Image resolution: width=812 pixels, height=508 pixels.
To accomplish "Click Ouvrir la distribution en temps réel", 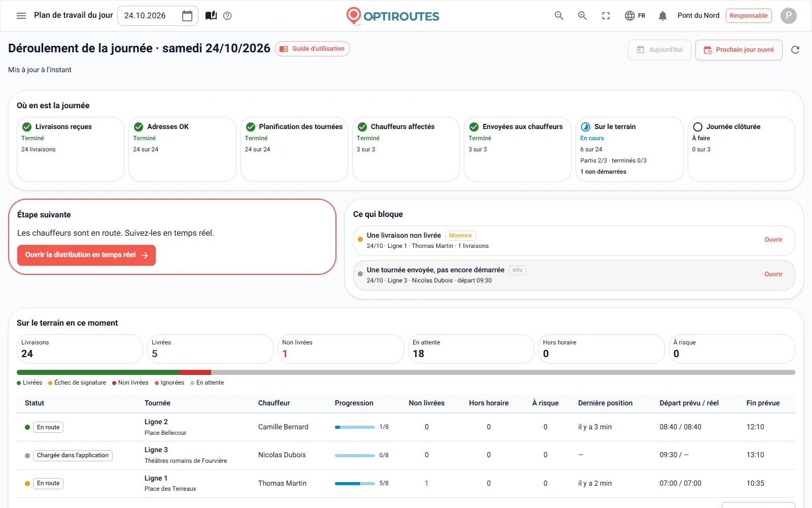I will click(x=86, y=255).
